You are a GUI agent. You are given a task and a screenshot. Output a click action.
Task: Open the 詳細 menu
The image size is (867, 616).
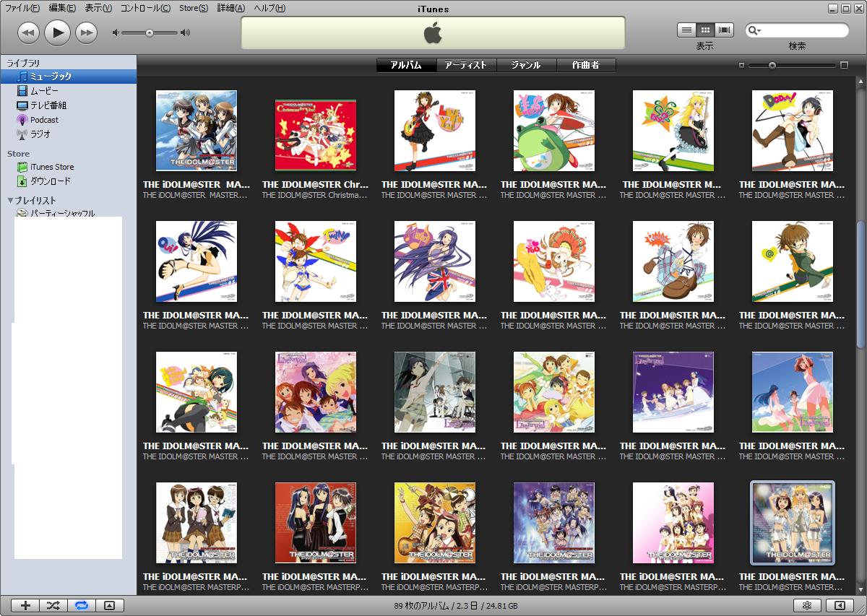click(x=230, y=9)
